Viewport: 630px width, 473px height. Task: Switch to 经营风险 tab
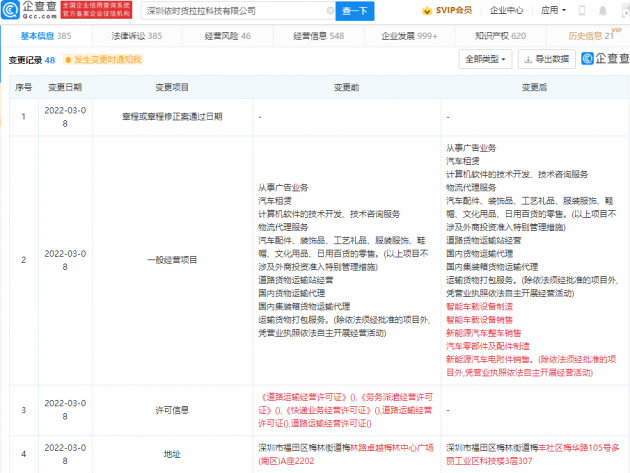pyautogui.click(x=227, y=36)
